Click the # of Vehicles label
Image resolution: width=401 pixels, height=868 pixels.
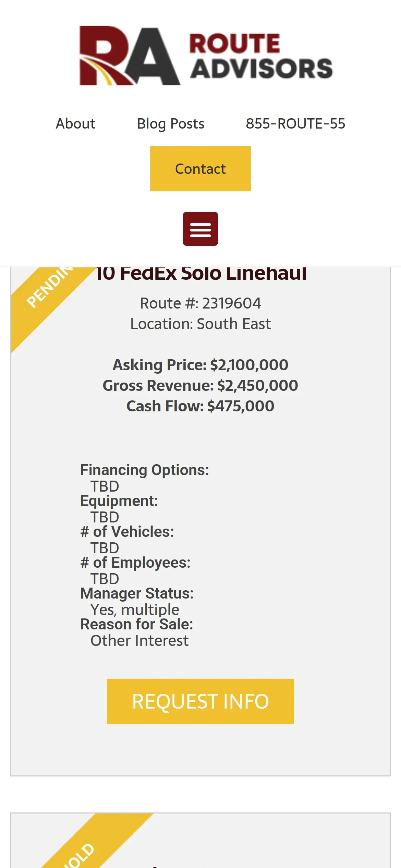point(127,532)
